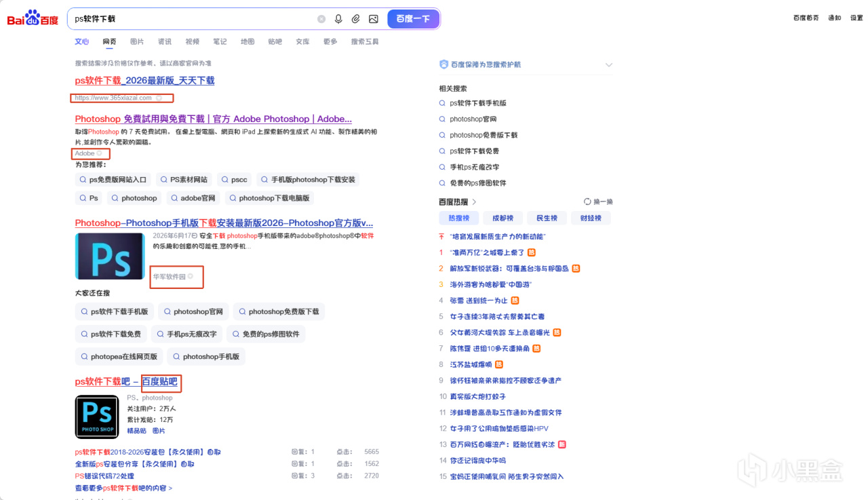Open Photoshop手机版下载安装最新版2026 result
Image resolution: width=868 pixels, height=500 pixels.
coord(224,223)
